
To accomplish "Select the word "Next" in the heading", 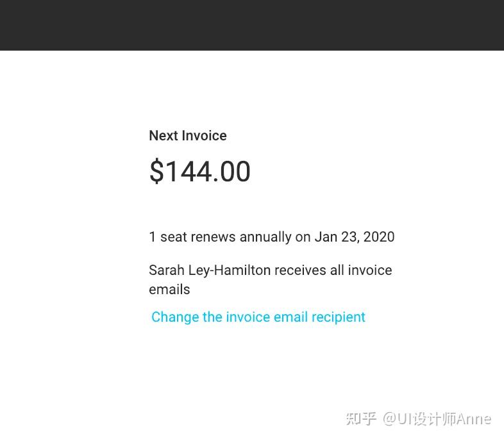I will coord(164,136).
